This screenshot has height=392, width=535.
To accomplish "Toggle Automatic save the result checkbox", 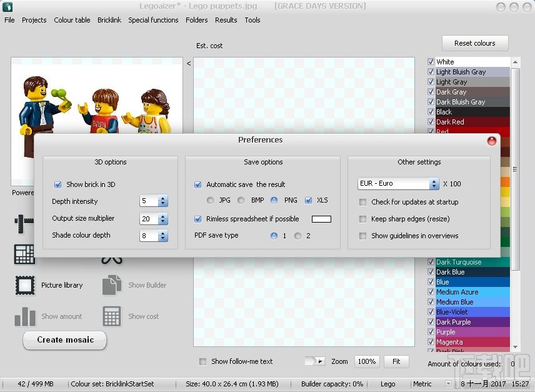I will point(197,184).
